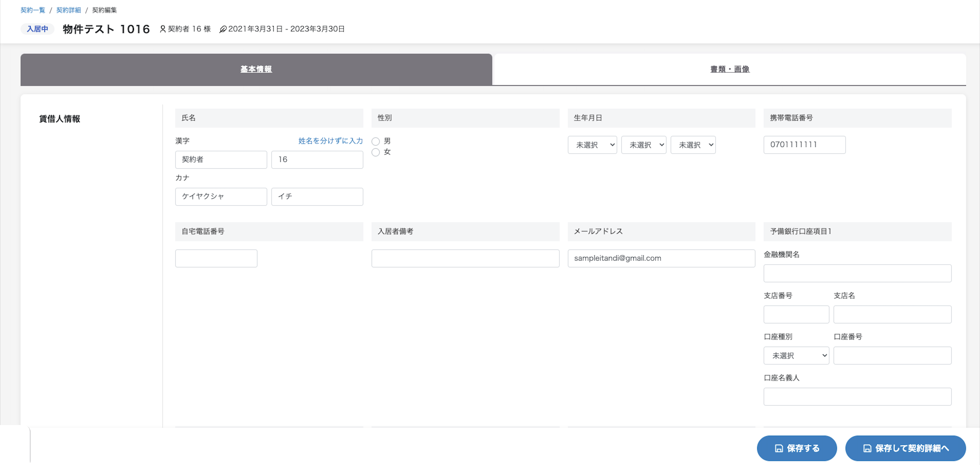Click the 自宅電話番号 input field
The image size is (980, 465).
click(x=216, y=258)
